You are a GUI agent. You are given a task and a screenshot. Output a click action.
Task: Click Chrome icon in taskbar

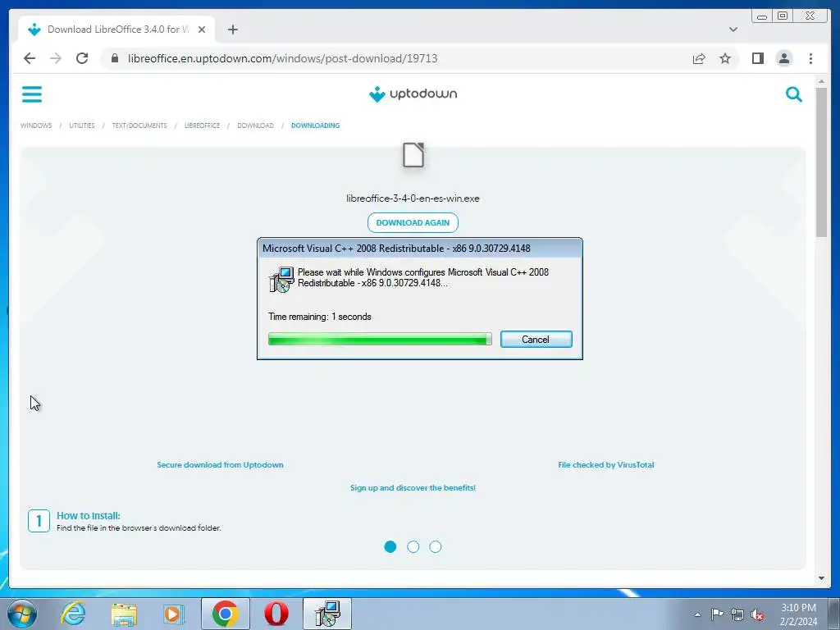(x=225, y=614)
